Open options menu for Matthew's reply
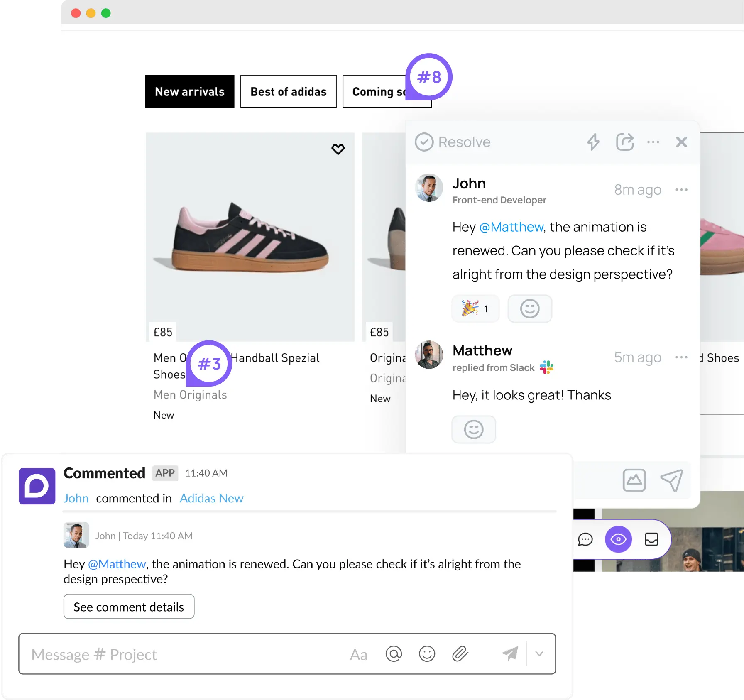 pyautogui.click(x=681, y=357)
